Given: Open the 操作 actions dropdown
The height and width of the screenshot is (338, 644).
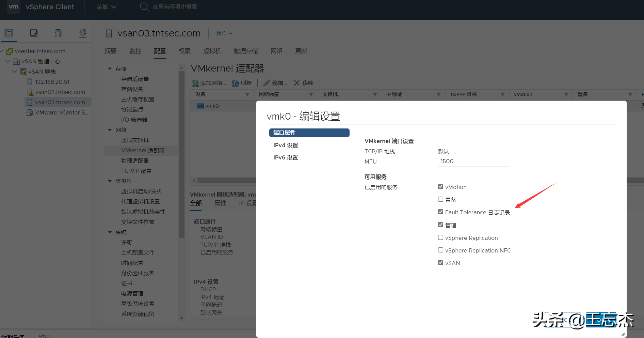Looking at the screenshot, I should (x=224, y=33).
